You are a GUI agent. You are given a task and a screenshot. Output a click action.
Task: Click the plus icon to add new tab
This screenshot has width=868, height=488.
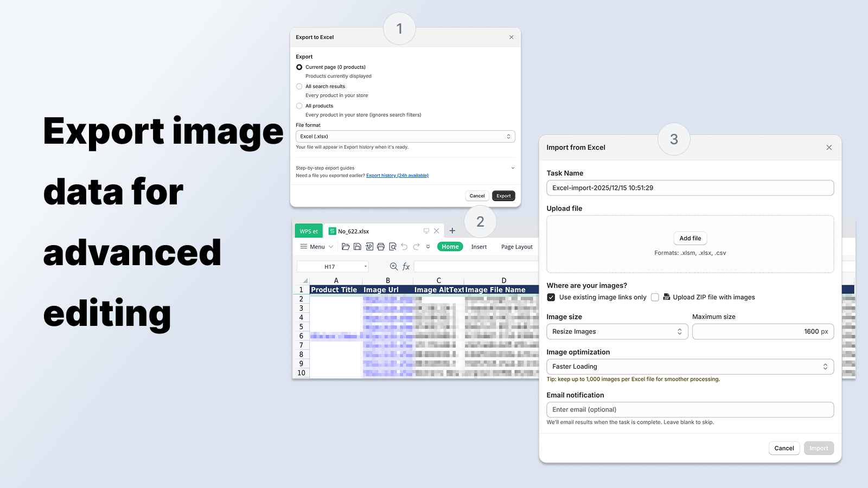[x=452, y=231]
